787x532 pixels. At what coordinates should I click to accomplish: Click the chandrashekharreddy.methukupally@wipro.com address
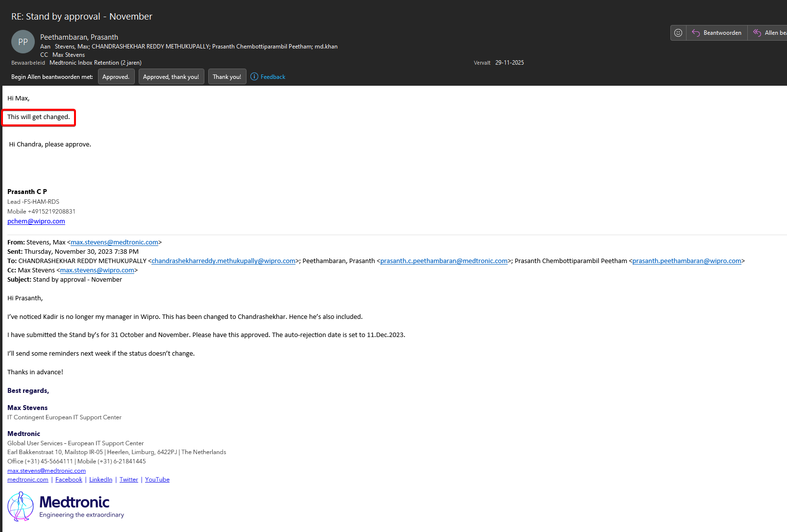[x=223, y=261]
